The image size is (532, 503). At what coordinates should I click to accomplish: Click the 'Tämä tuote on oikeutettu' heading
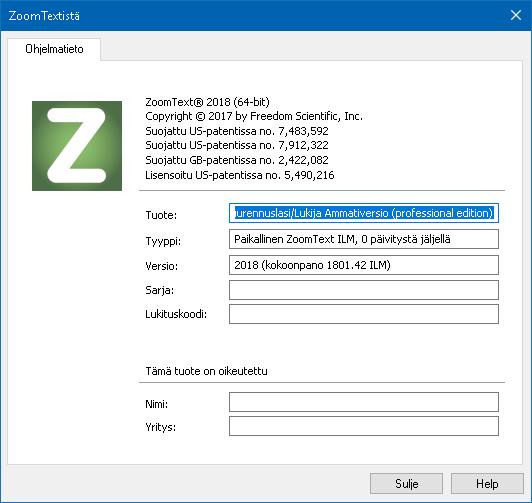pyautogui.click(x=206, y=371)
